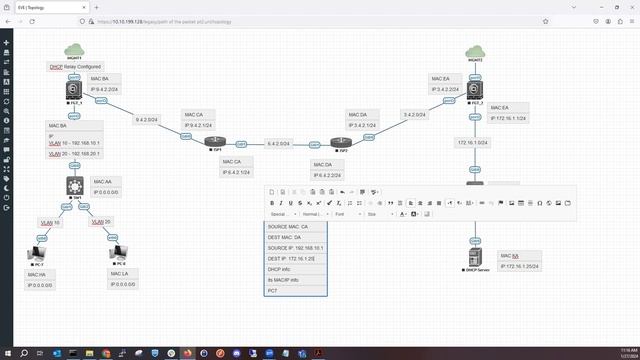Open a new browser tab

(96, 7)
